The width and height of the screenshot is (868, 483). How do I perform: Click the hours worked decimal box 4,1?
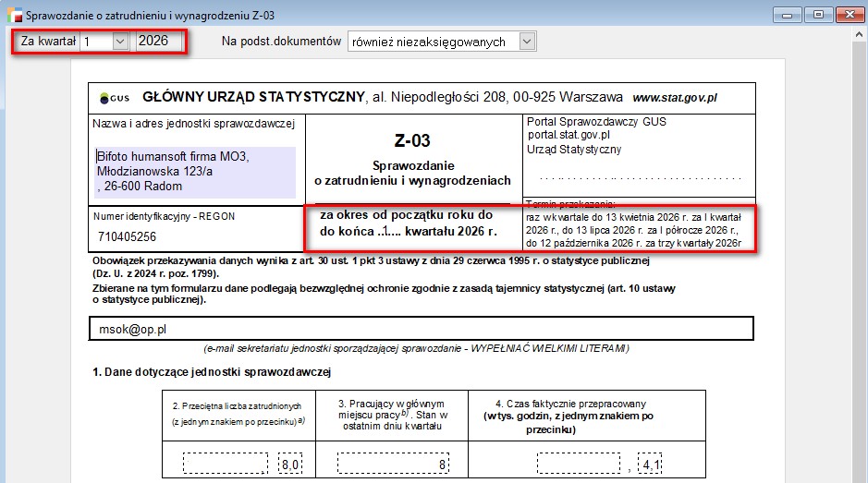tap(651, 463)
